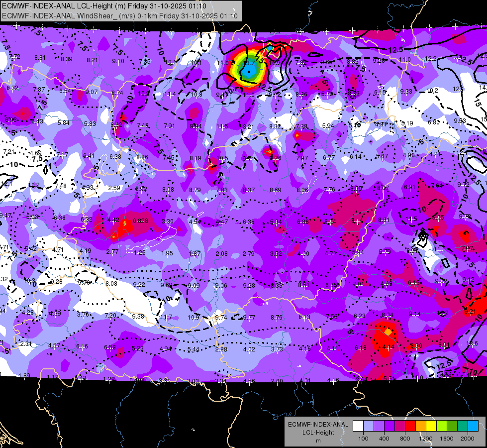
Task: Choose the dark green legend swatch
Action: click(x=452, y=426)
